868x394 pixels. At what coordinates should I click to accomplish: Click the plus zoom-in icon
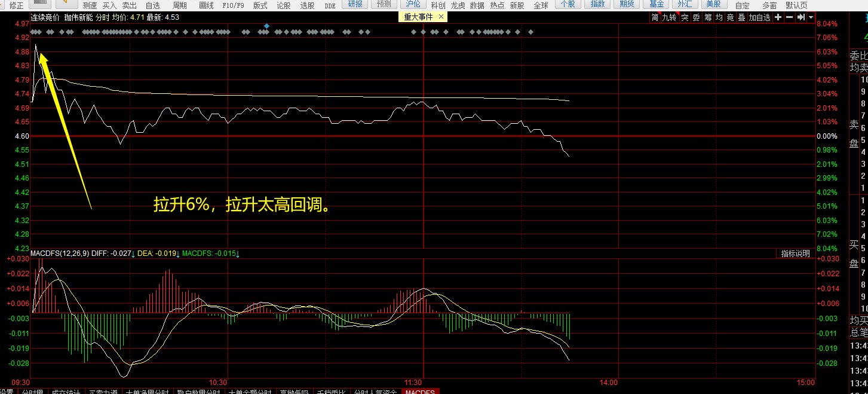tap(778, 17)
